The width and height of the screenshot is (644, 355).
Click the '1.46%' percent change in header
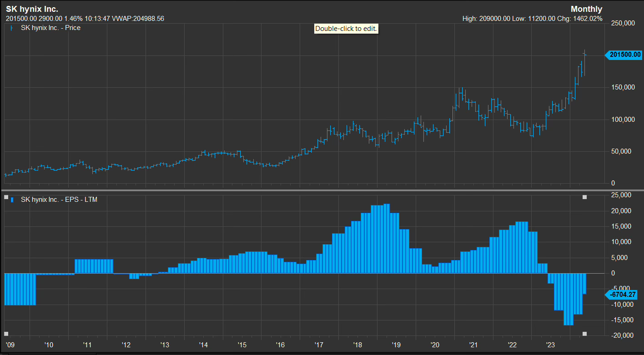[73, 19]
